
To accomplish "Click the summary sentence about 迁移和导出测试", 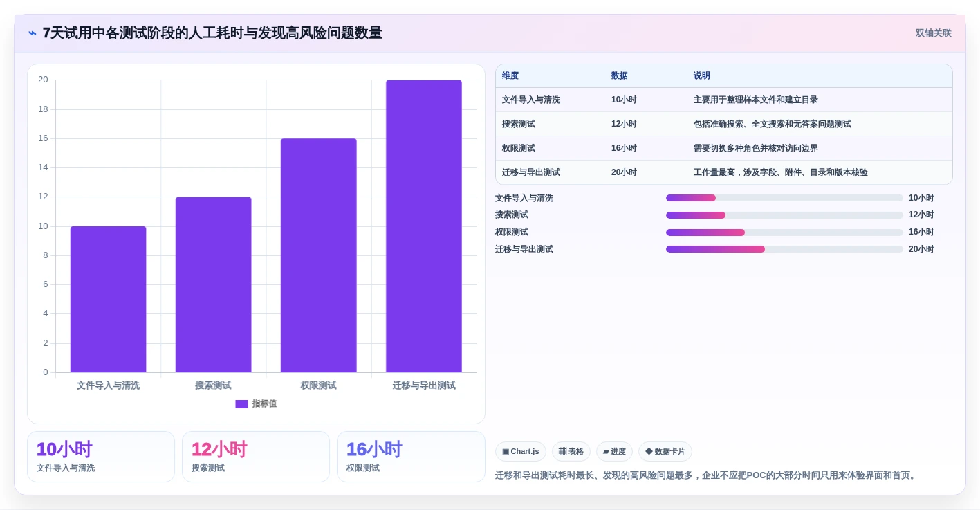I will click(x=707, y=475).
